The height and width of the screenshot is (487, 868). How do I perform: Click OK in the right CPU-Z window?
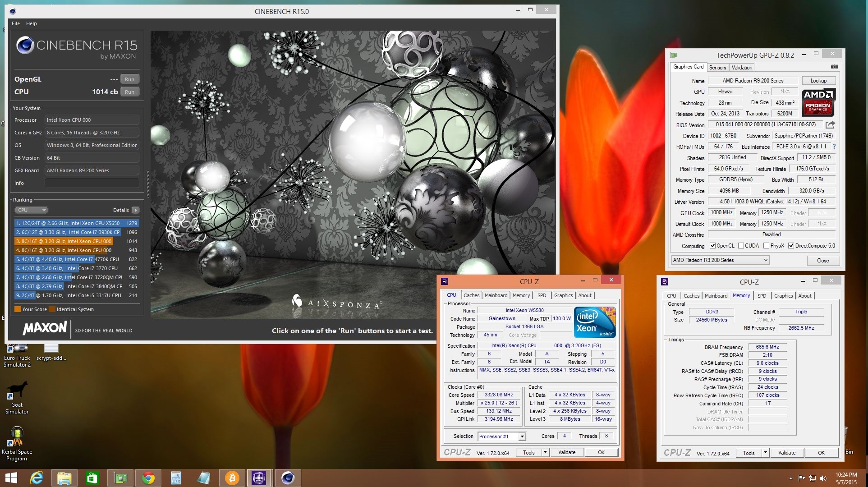(821, 453)
